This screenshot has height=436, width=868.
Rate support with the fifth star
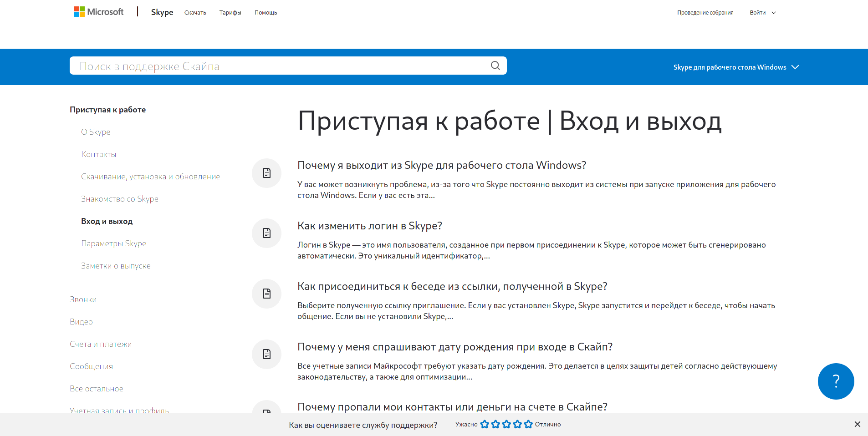528,424
